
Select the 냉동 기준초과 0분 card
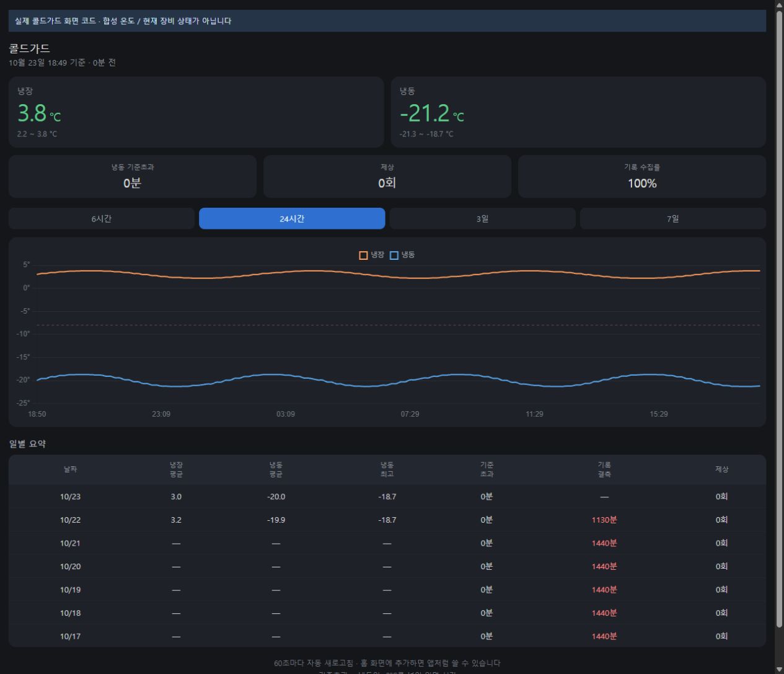point(133,176)
